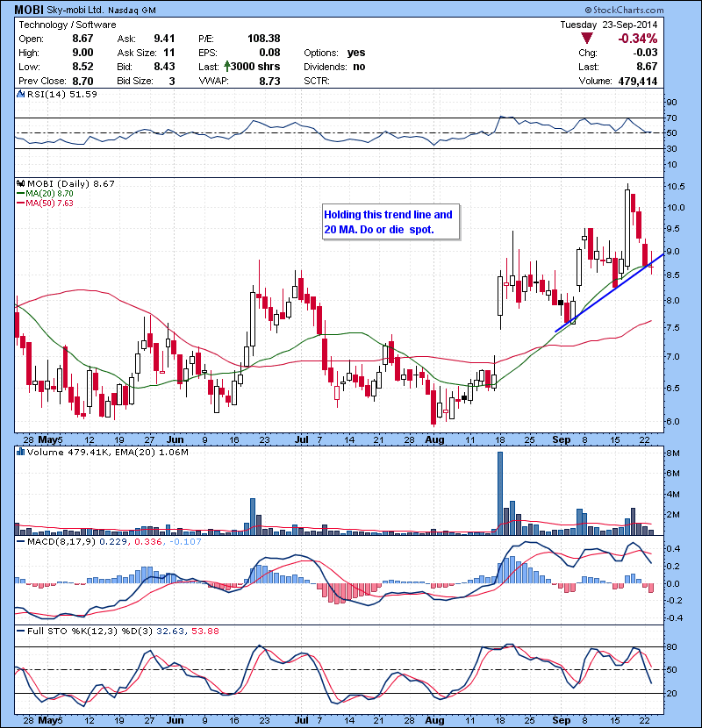This screenshot has height=728, width=702.
Task: Click the 'MOBI (Daily) 8.67' chart label
Action: 70,184
